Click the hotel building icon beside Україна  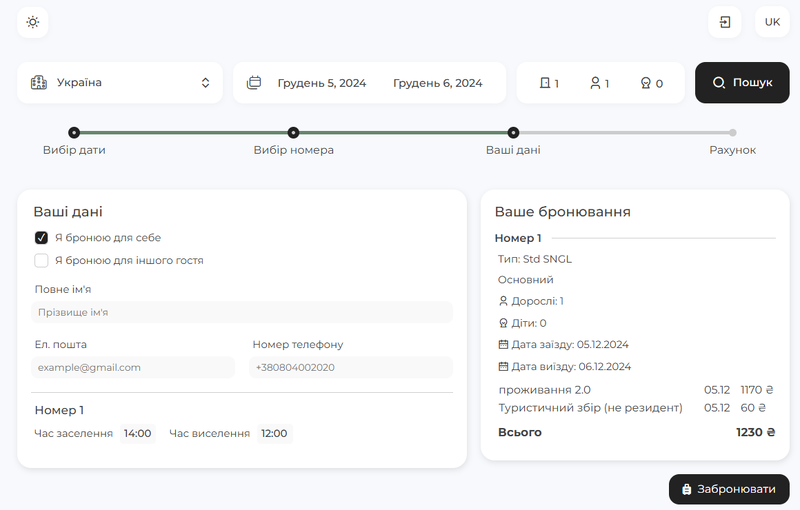coord(39,83)
